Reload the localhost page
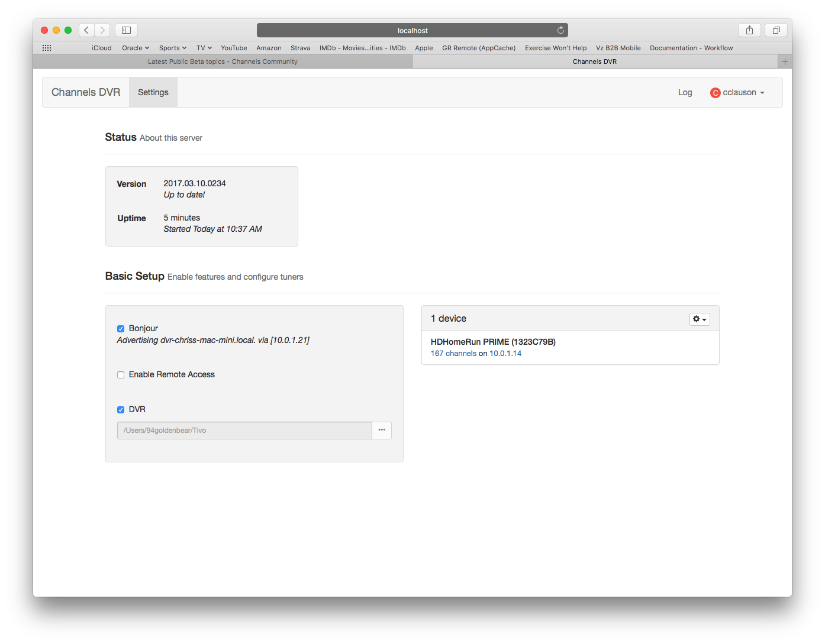The width and height of the screenshot is (825, 644). pyautogui.click(x=560, y=30)
